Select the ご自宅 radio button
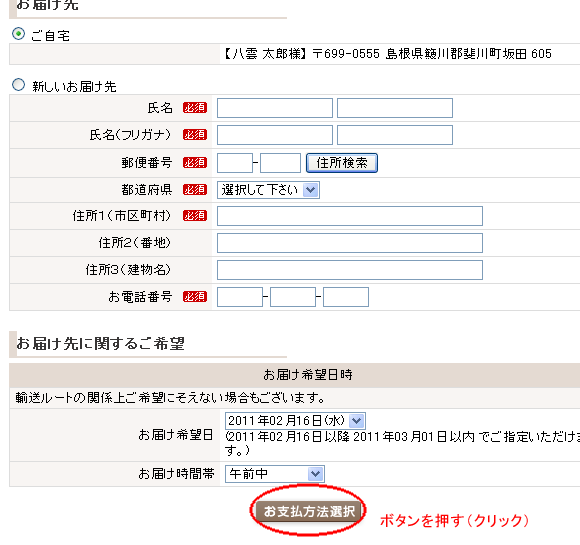The height and width of the screenshot is (545, 580). tap(18, 34)
